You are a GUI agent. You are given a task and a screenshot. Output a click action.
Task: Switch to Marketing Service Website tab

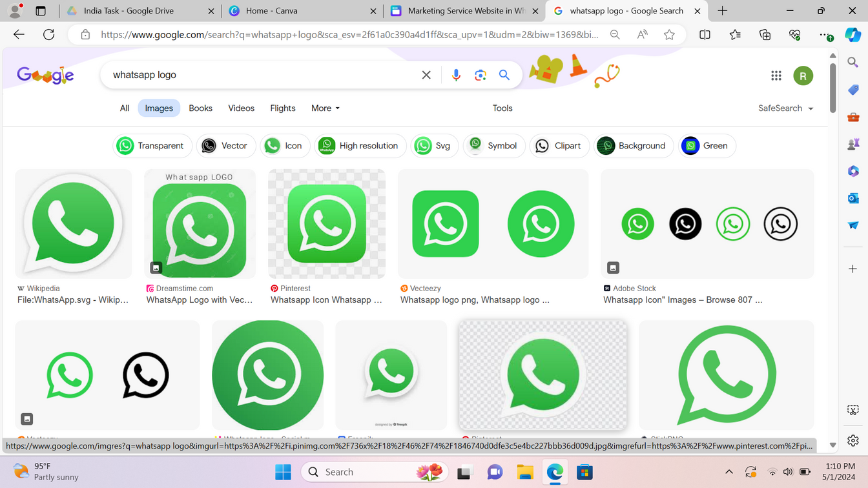[464, 11]
